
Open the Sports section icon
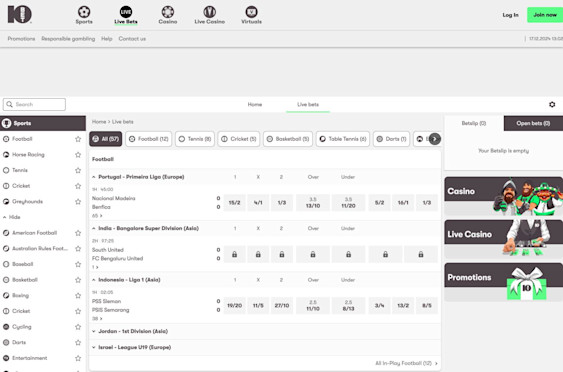point(84,12)
